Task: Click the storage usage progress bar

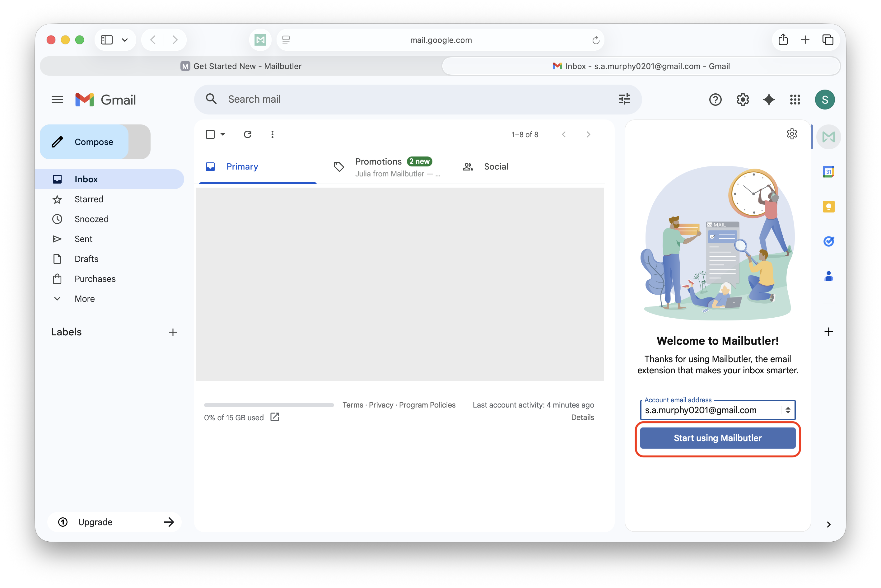Action: pyautogui.click(x=269, y=405)
